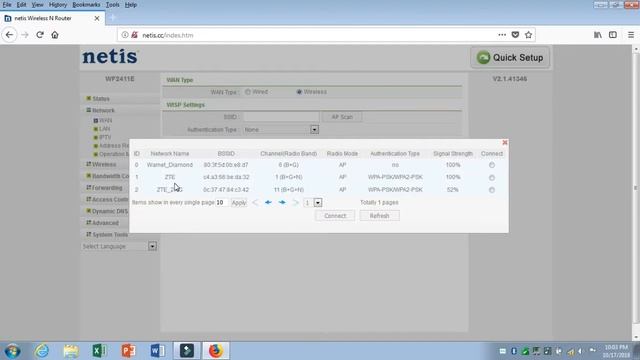Reload the netis page

coord(40,35)
